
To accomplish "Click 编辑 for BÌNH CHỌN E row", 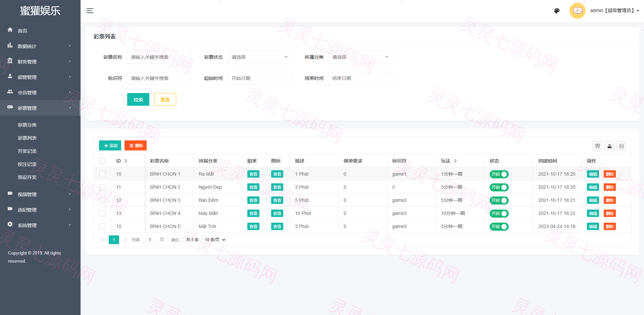I will (x=593, y=227).
